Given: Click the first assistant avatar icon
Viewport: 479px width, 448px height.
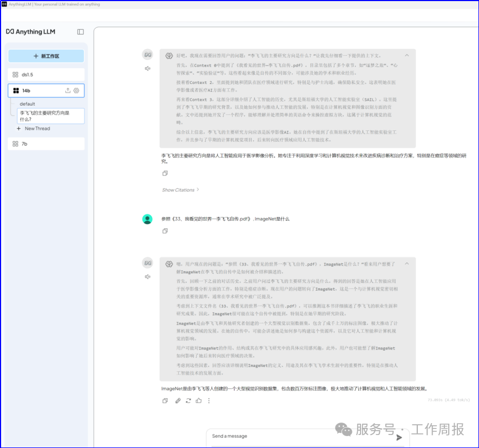Looking at the screenshot, I should click(148, 54).
